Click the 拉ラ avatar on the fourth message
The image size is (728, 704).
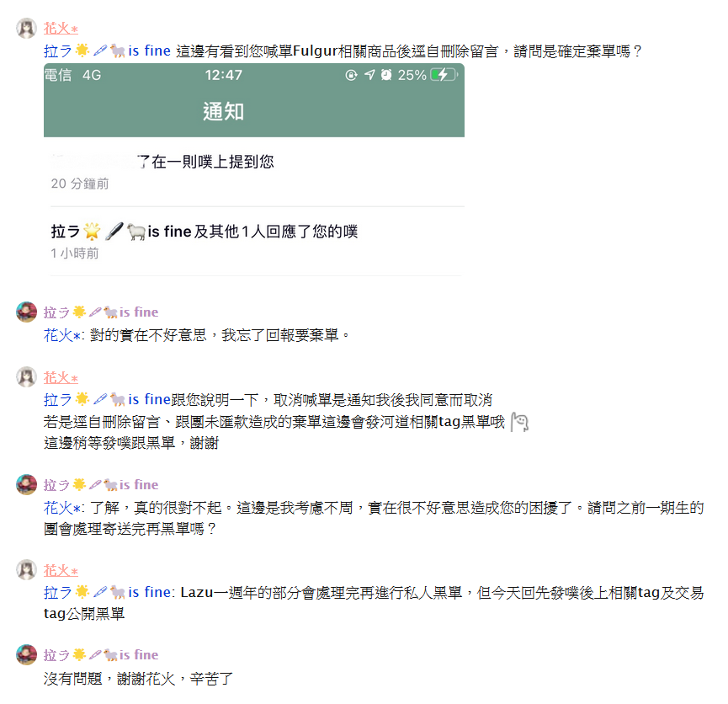(26, 485)
